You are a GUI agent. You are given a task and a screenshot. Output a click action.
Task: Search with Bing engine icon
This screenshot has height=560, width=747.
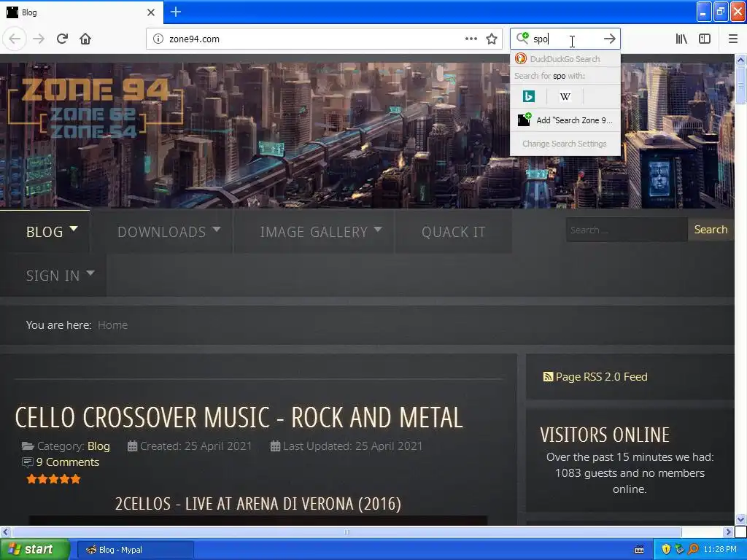pos(528,96)
